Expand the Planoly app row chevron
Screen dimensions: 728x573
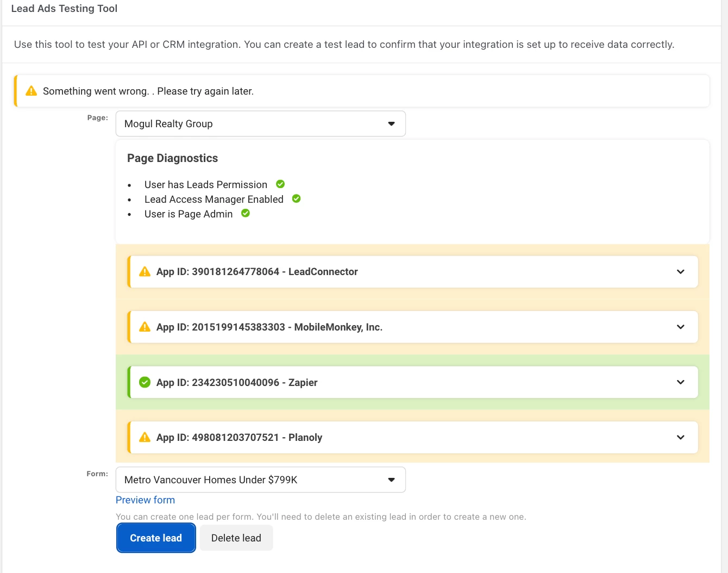(680, 437)
